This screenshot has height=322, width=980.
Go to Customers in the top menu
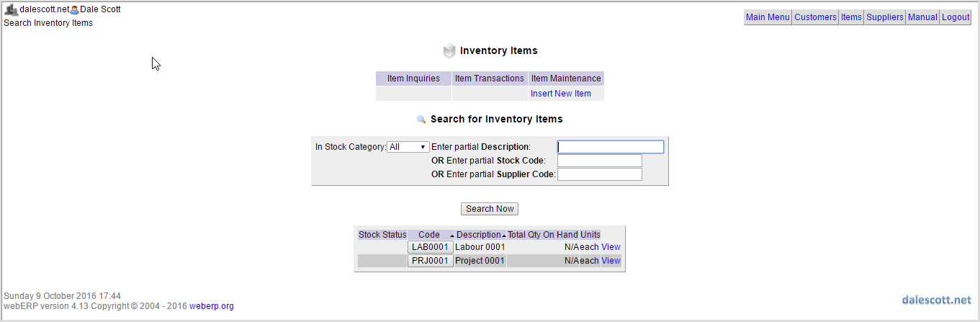815,17
